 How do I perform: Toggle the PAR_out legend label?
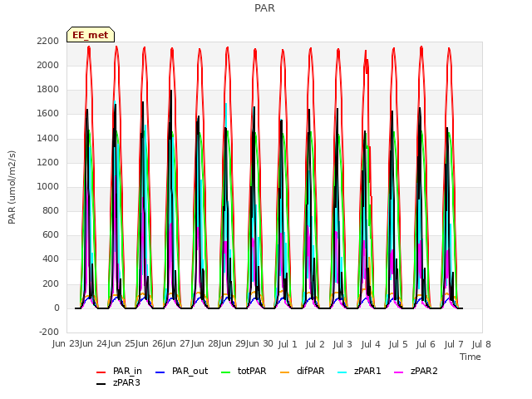click(x=190, y=372)
